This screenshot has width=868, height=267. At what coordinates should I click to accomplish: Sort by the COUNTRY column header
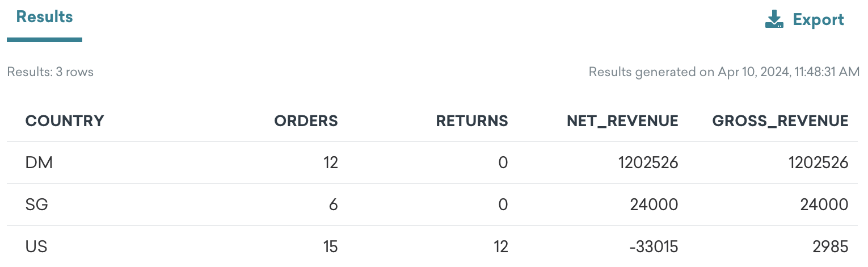pos(65,120)
